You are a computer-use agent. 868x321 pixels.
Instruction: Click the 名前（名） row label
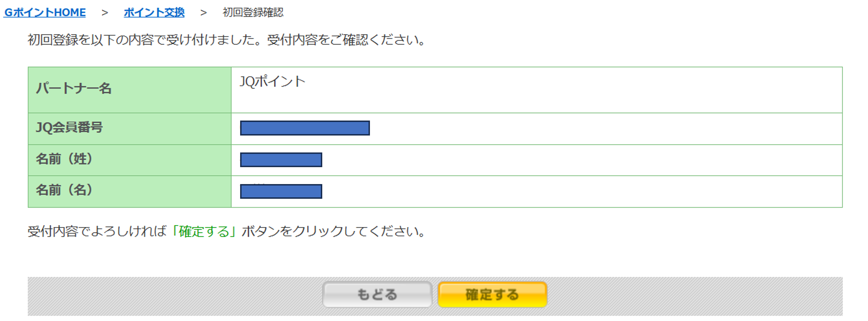[64, 190]
